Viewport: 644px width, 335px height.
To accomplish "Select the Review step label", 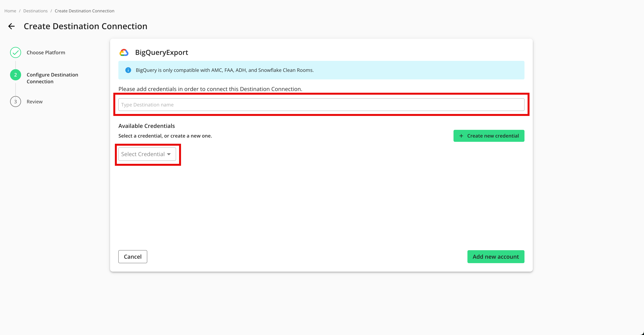I will click(x=34, y=102).
